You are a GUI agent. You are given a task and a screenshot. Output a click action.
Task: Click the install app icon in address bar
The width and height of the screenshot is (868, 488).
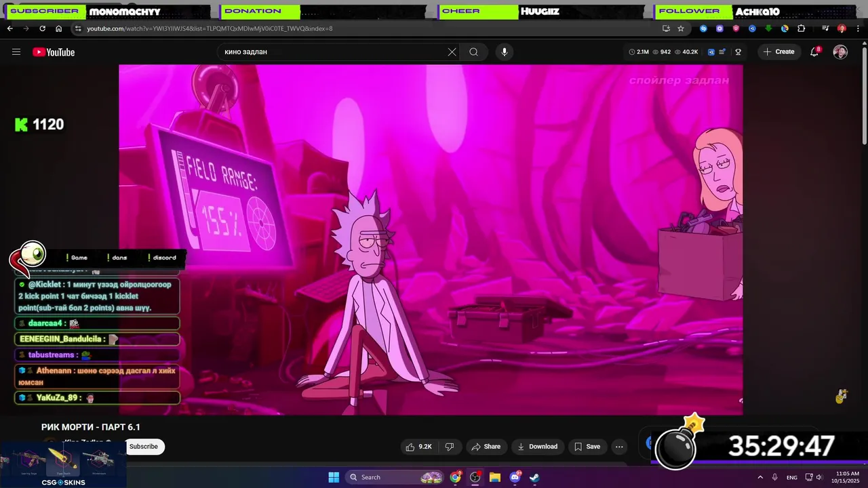[x=666, y=28]
